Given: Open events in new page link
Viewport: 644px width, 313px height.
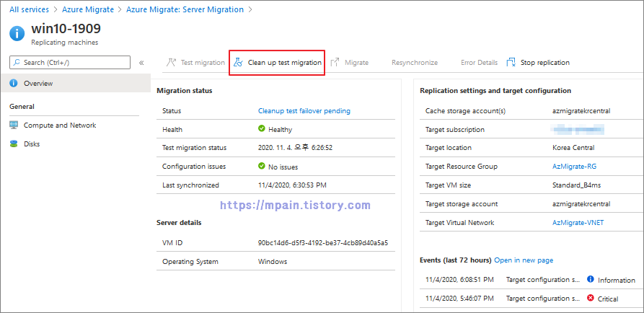Looking at the screenshot, I should [524, 260].
